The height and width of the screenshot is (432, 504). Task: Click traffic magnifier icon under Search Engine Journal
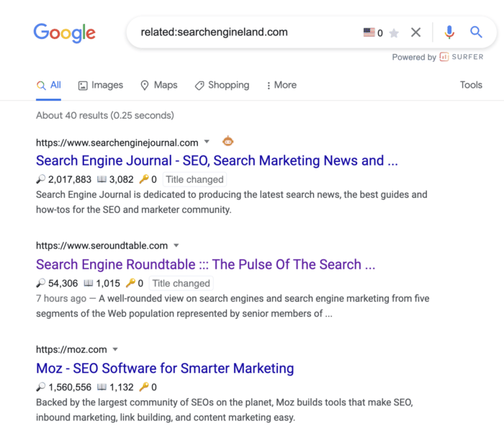41,180
